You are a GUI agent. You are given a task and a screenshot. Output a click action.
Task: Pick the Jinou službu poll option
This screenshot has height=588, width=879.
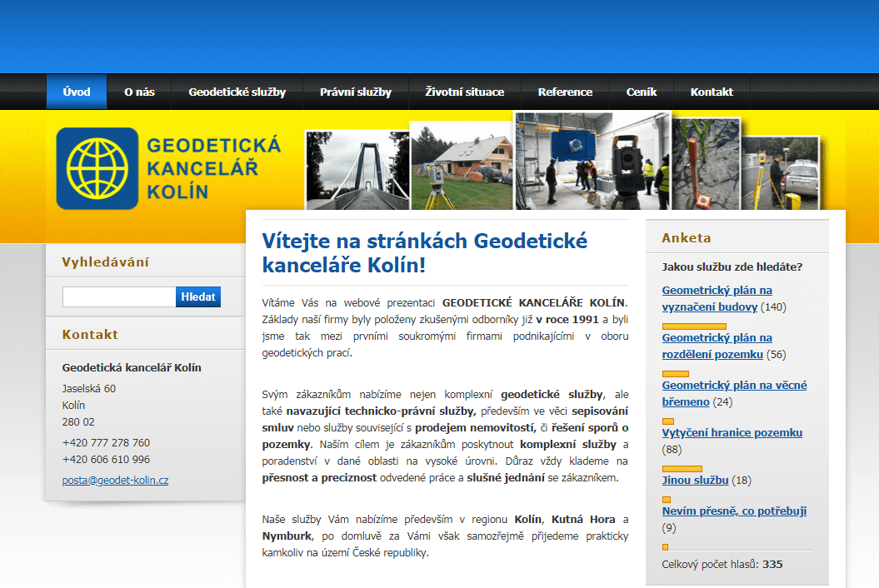click(x=695, y=481)
